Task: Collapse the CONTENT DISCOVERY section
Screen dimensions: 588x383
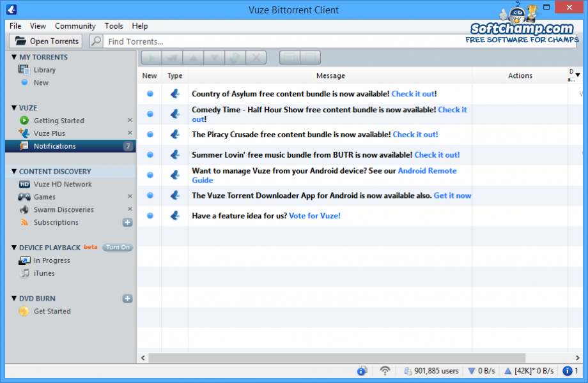Action: pyautogui.click(x=14, y=172)
